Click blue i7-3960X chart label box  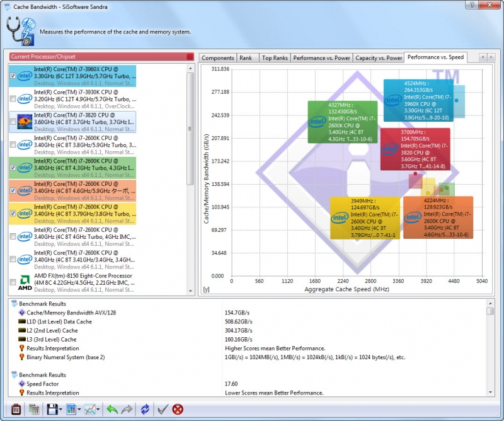coord(418,100)
